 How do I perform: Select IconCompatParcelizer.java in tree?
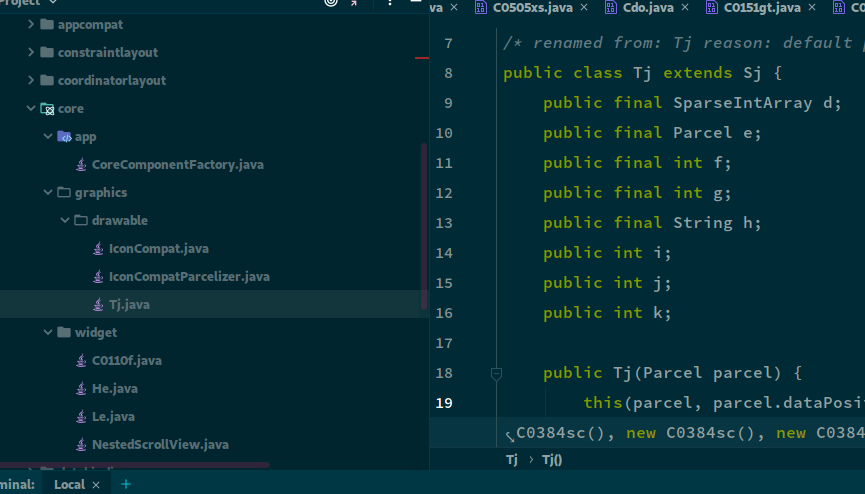click(189, 277)
